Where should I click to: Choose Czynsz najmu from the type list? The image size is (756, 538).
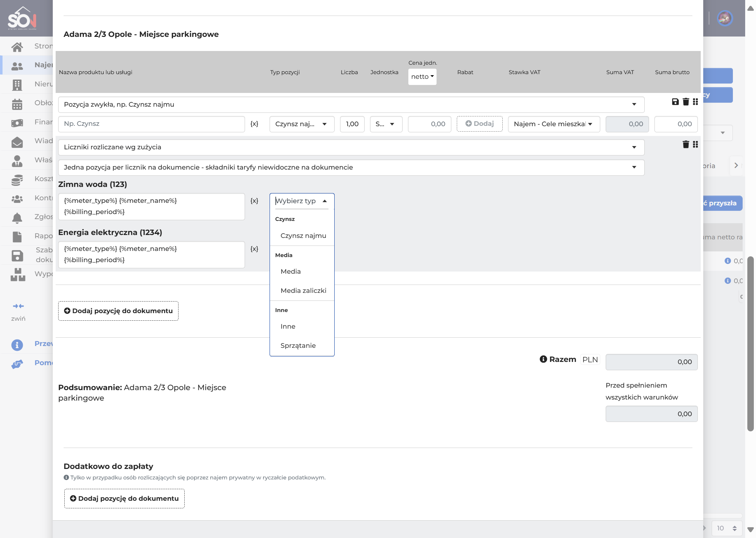point(302,236)
